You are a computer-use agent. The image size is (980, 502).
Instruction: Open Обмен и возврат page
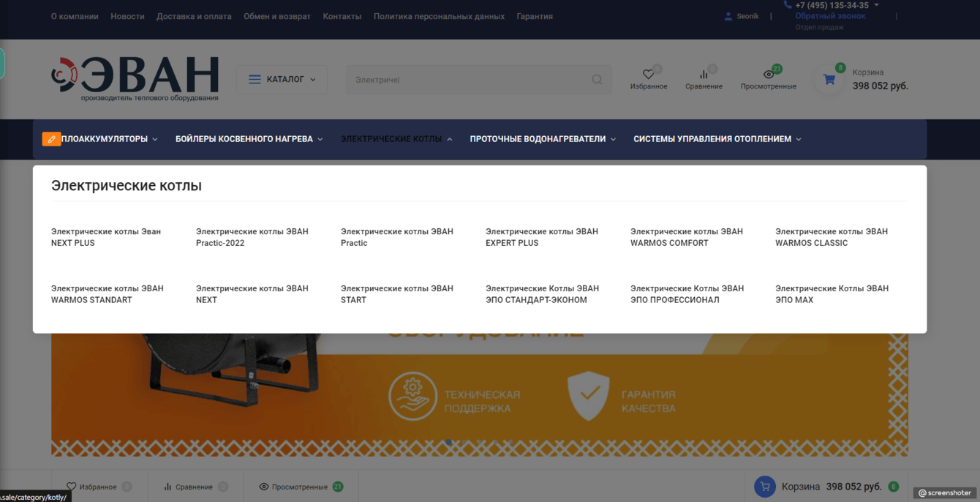[x=277, y=16]
